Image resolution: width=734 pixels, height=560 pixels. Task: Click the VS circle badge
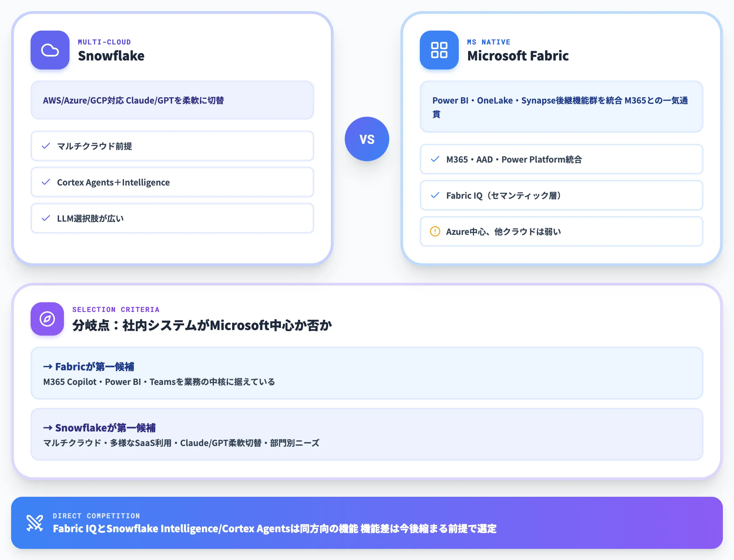[x=367, y=139]
